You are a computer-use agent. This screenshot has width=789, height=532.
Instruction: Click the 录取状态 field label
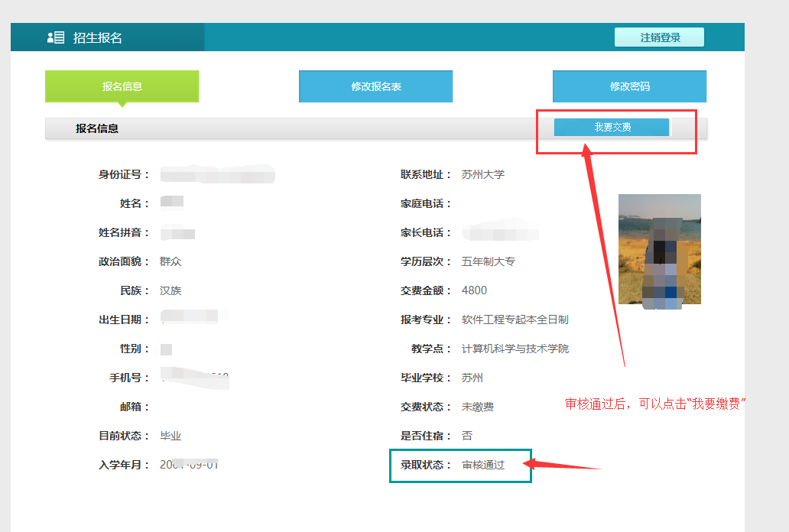coord(421,465)
